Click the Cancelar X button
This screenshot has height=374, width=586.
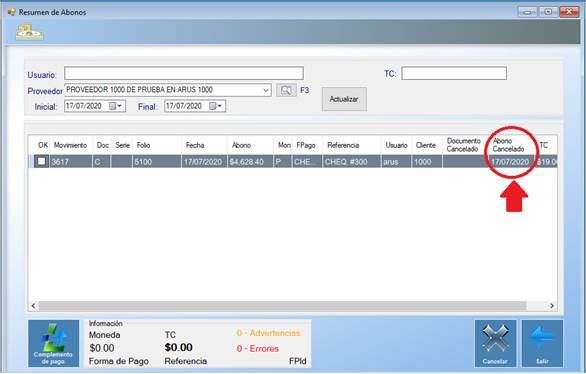495,343
